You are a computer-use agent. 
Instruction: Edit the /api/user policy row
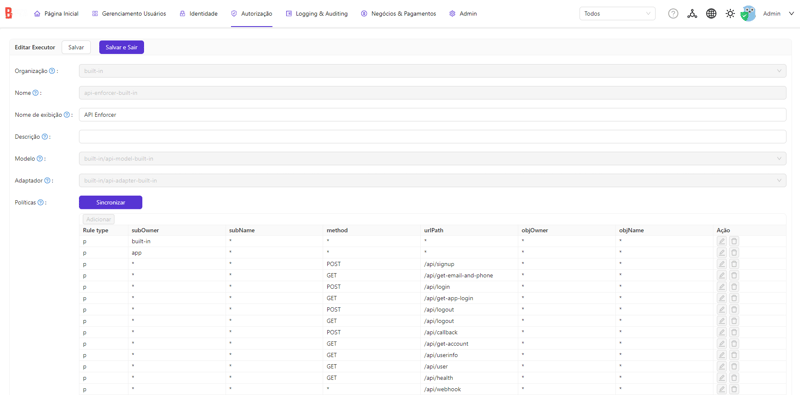[721, 366]
